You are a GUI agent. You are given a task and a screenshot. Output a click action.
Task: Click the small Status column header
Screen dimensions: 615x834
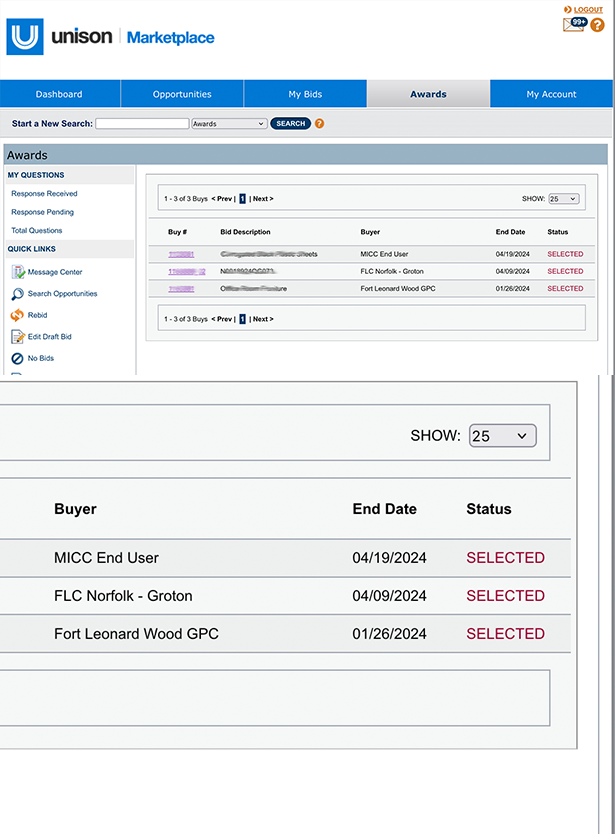pyautogui.click(x=558, y=232)
